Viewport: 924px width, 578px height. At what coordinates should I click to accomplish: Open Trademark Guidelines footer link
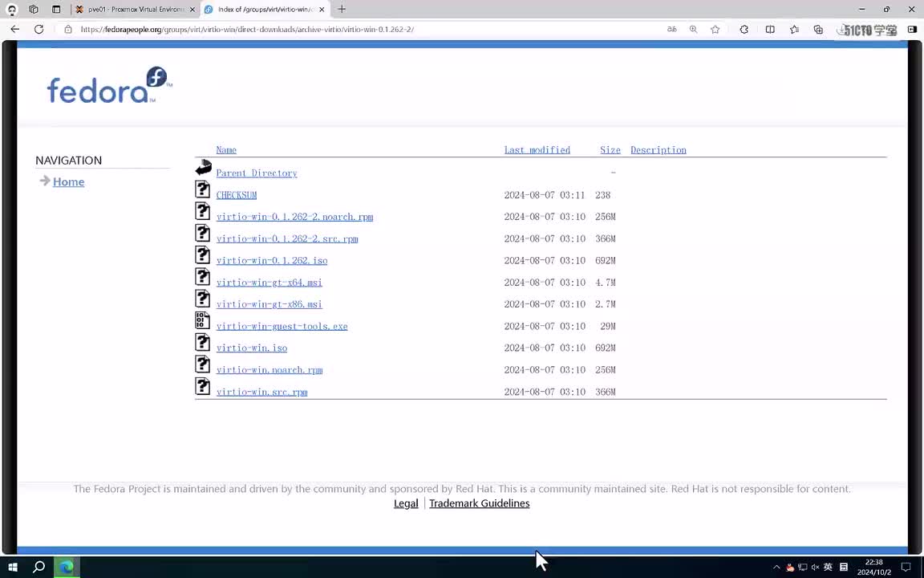tap(479, 503)
